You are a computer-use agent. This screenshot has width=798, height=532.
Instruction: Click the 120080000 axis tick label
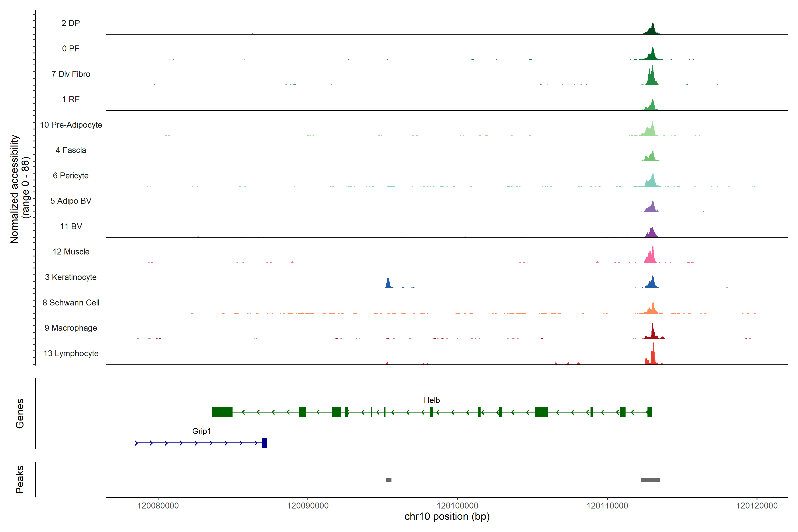pyautogui.click(x=158, y=506)
